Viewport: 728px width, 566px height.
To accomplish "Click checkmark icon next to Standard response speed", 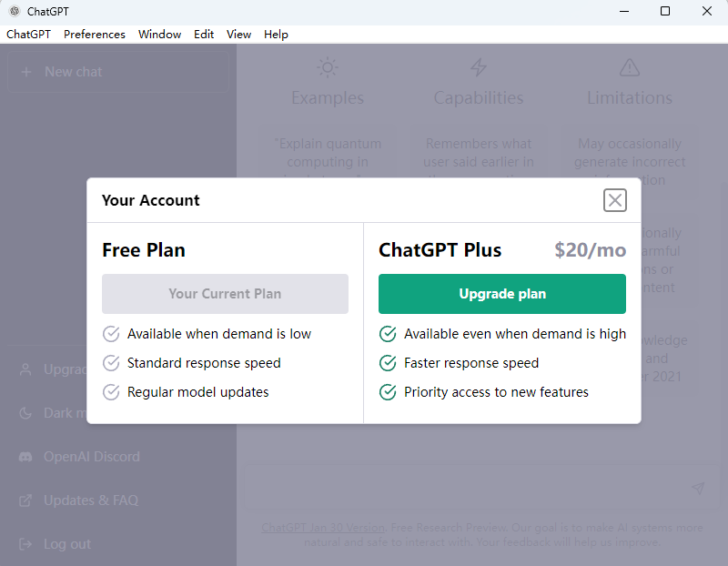I will (111, 363).
